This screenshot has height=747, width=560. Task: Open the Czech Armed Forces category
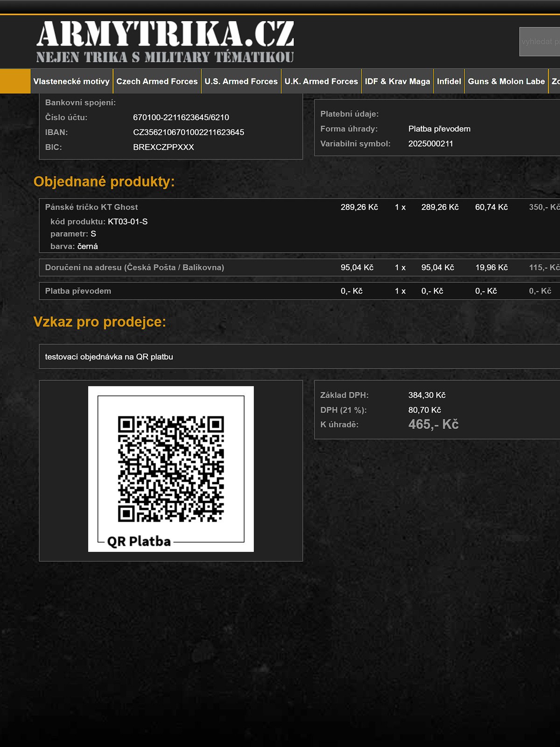[157, 81]
